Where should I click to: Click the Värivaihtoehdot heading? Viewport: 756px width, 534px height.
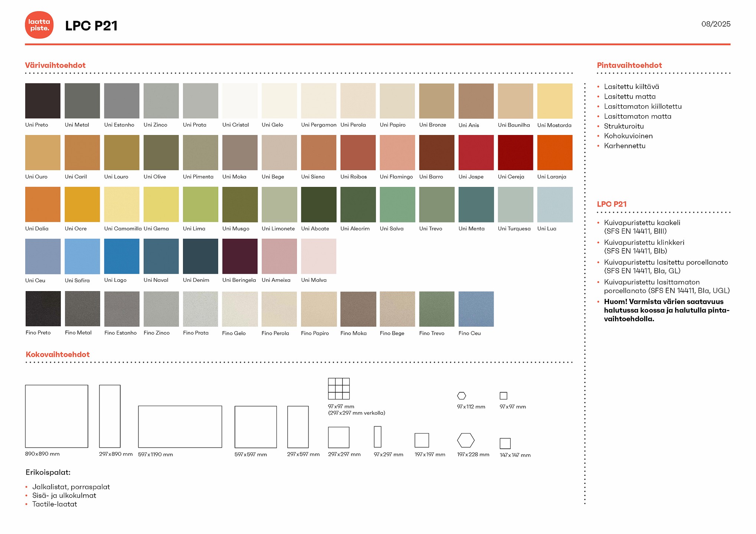pyautogui.click(x=55, y=65)
